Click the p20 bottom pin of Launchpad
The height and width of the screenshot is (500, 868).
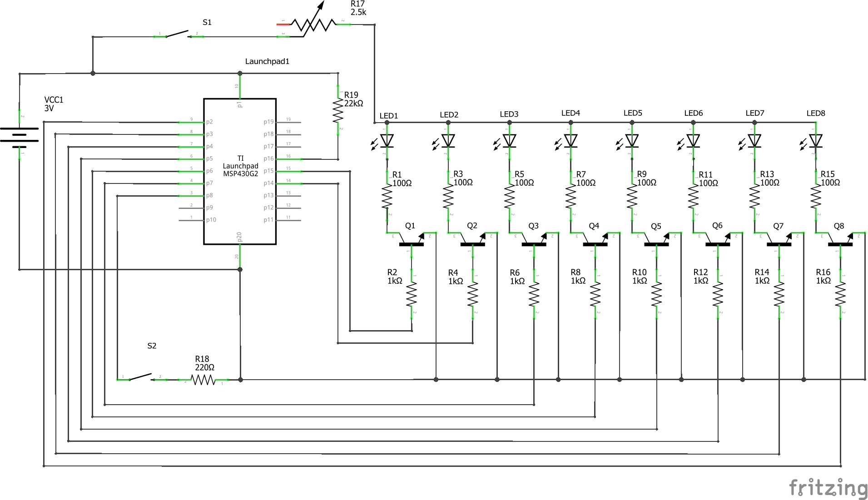coord(239,257)
